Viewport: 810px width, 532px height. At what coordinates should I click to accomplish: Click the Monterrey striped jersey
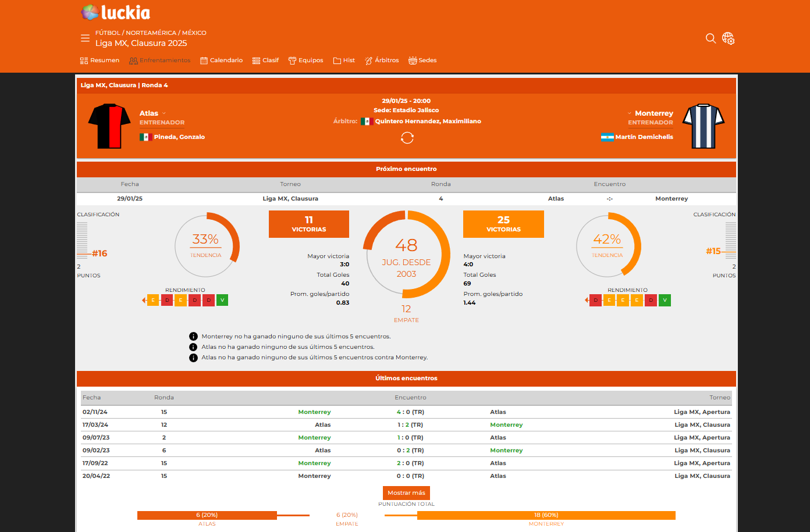pos(704,126)
